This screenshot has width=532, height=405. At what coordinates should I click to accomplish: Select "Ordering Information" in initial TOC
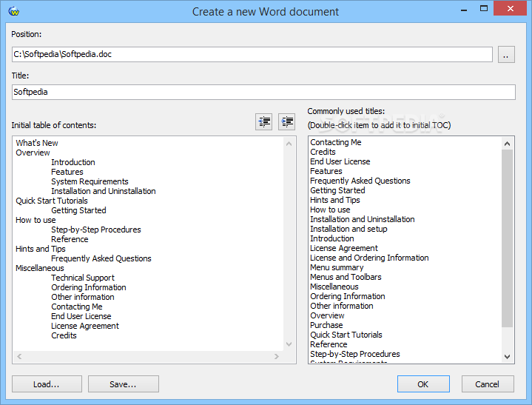tap(89, 287)
